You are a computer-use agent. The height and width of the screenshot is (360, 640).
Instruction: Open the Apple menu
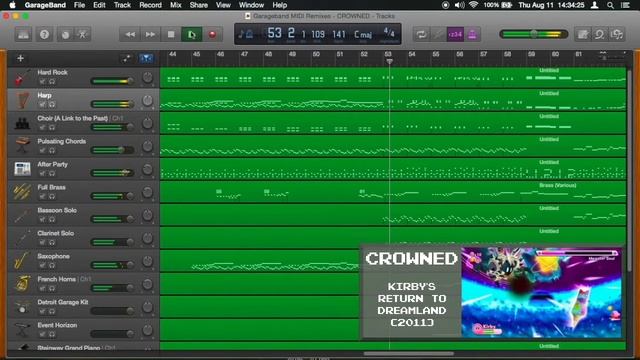coord(12,5)
